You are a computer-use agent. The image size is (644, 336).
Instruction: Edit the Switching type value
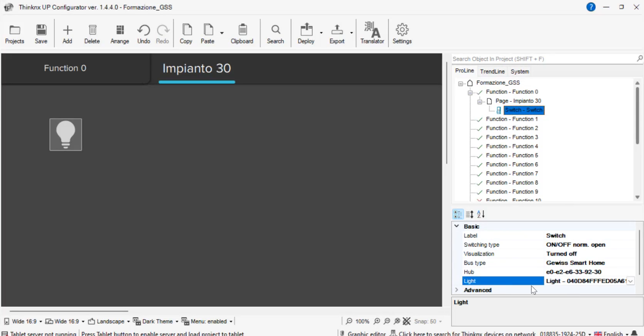pyautogui.click(x=589, y=245)
